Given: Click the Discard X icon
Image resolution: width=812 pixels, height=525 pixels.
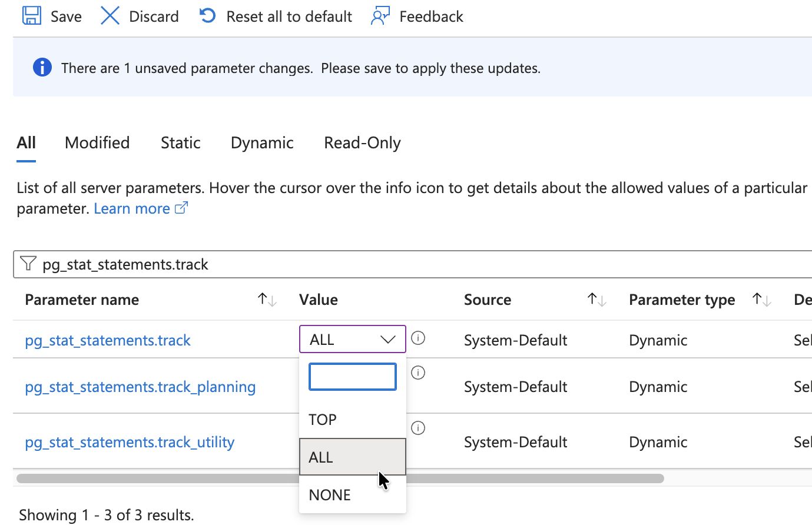Looking at the screenshot, I should coord(110,16).
